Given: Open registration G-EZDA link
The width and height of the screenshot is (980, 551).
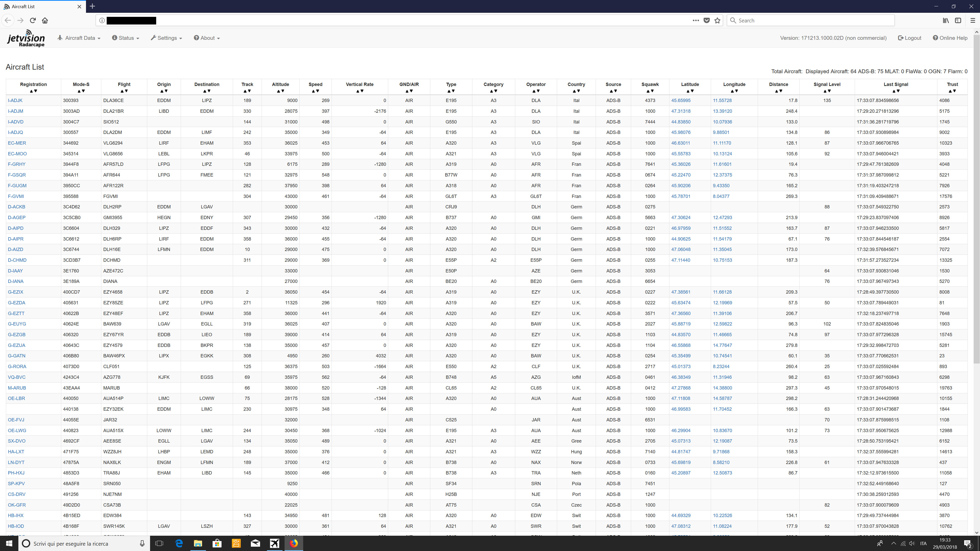Looking at the screenshot, I should tap(17, 303).
